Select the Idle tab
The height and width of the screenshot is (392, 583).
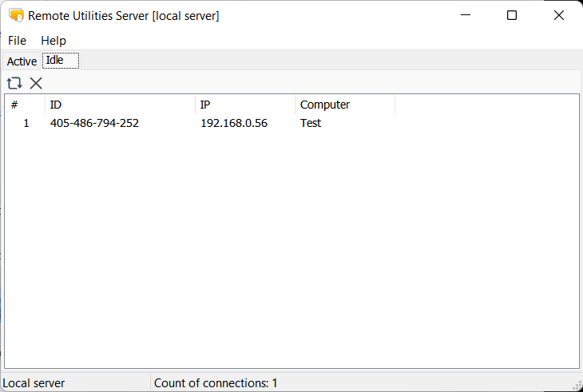(x=61, y=61)
